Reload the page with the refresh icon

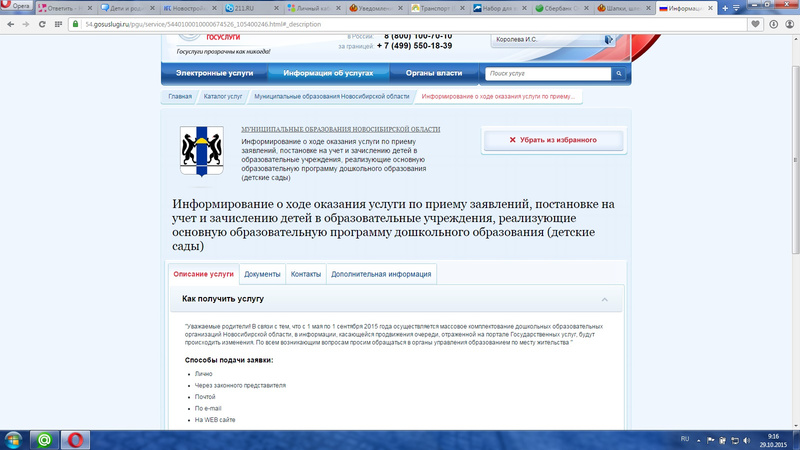(x=42, y=24)
